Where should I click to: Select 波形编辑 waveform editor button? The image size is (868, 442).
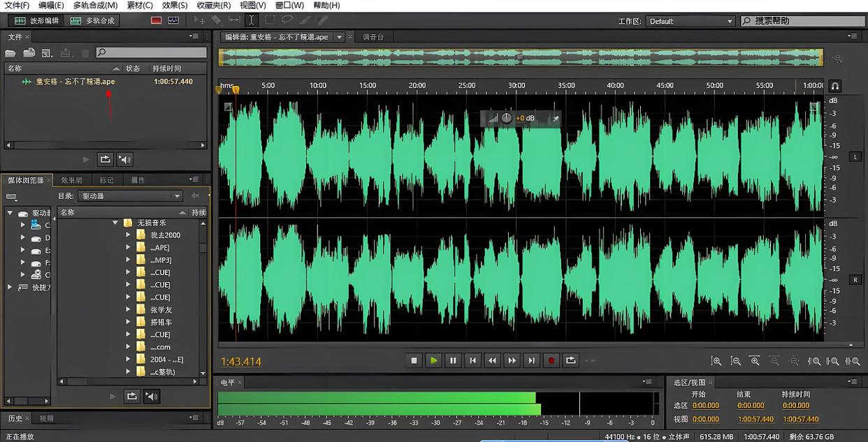[x=36, y=21]
